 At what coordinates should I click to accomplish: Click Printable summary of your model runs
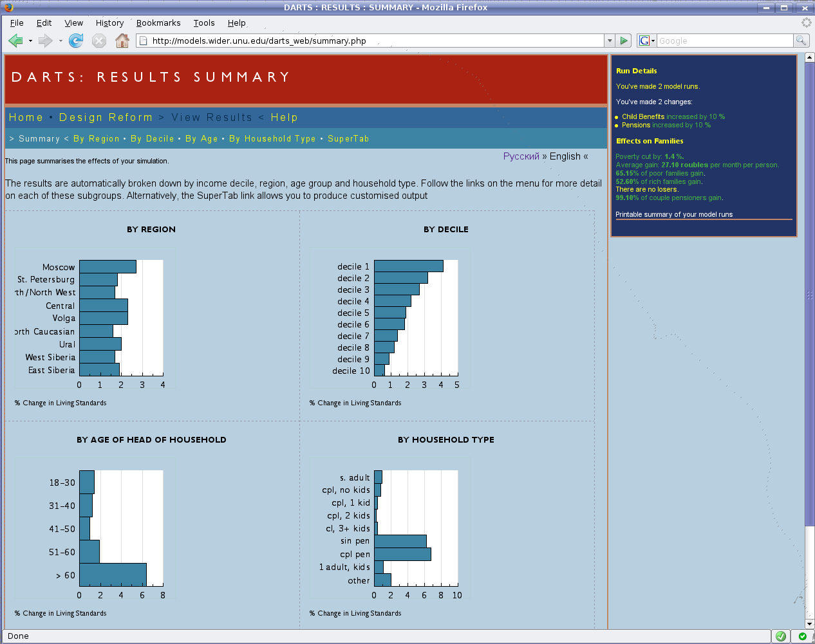(x=673, y=214)
